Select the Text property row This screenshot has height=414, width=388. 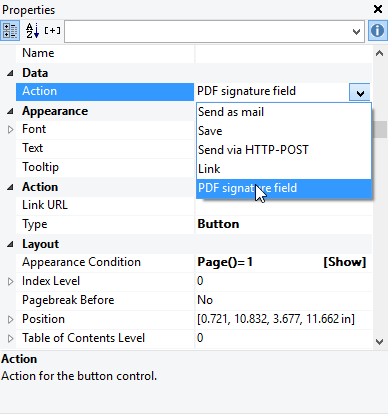pos(105,148)
